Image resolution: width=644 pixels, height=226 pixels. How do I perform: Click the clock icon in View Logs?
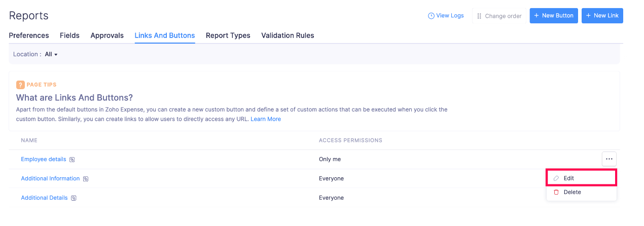pyautogui.click(x=431, y=16)
